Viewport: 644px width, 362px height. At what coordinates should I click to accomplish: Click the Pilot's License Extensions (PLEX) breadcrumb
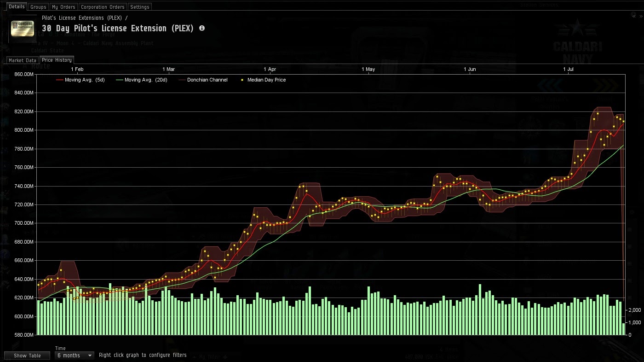pos(82,18)
